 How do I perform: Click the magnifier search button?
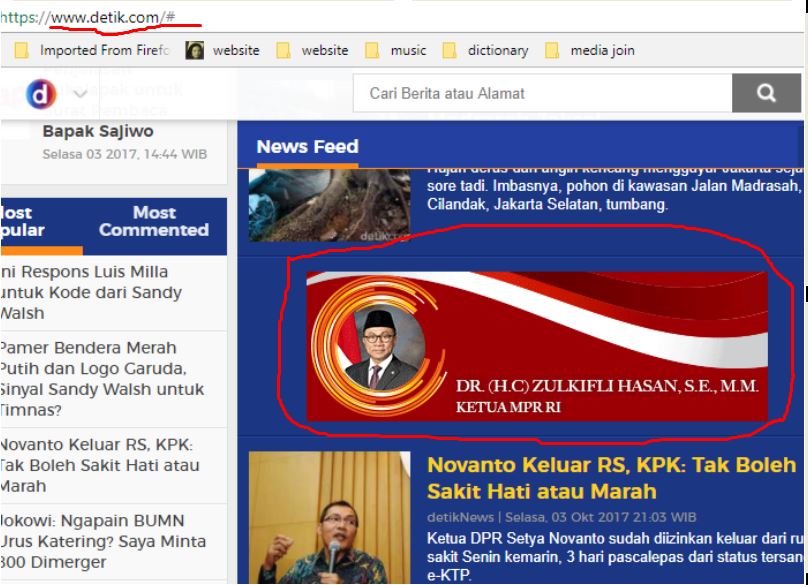pyautogui.click(x=766, y=93)
